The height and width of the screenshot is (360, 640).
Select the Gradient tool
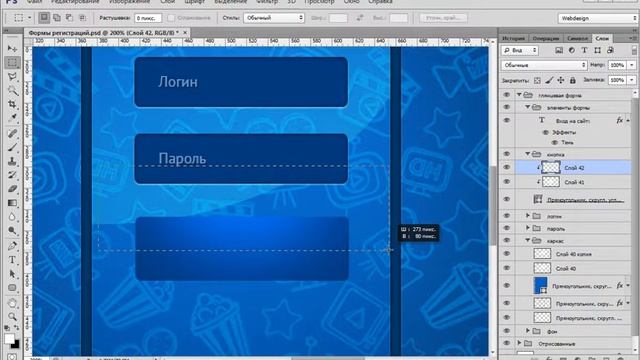12,203
